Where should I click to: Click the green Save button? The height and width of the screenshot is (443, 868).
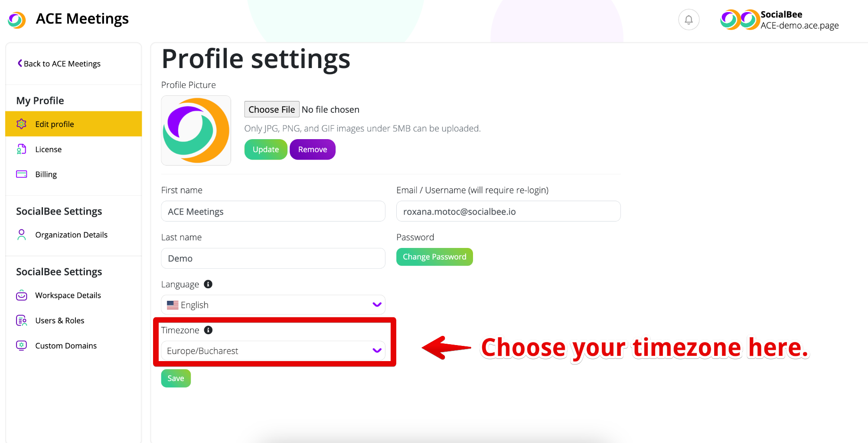176,378
